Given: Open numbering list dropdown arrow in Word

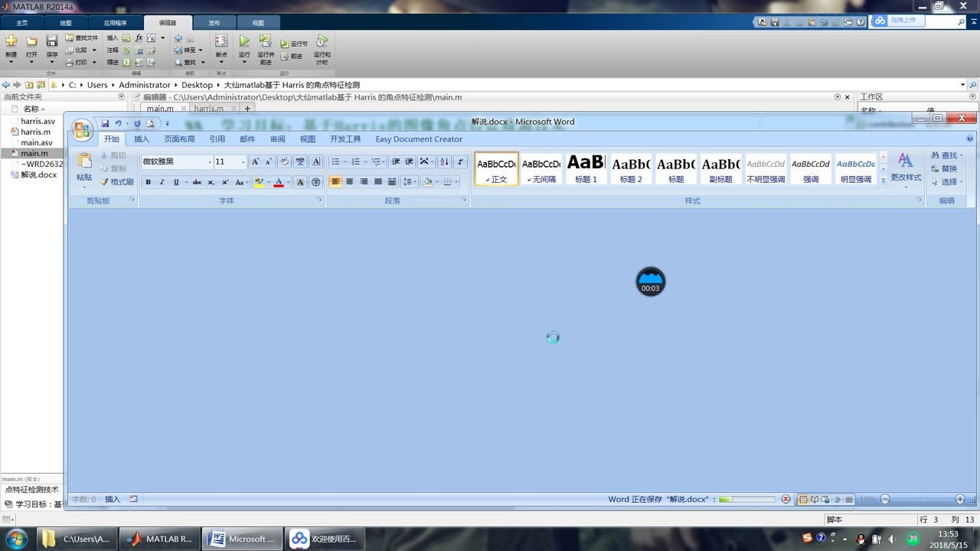Looking at the screenshot, I should point(364,161).
